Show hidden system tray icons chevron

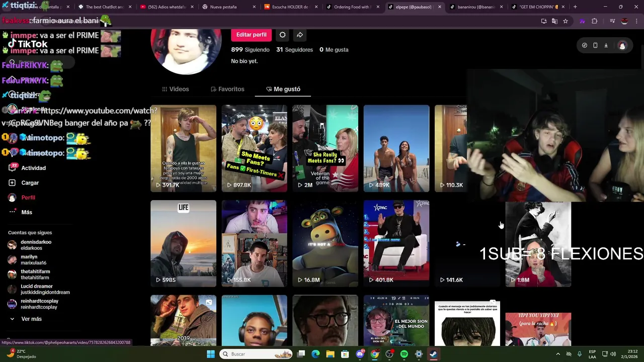(557, 354)
